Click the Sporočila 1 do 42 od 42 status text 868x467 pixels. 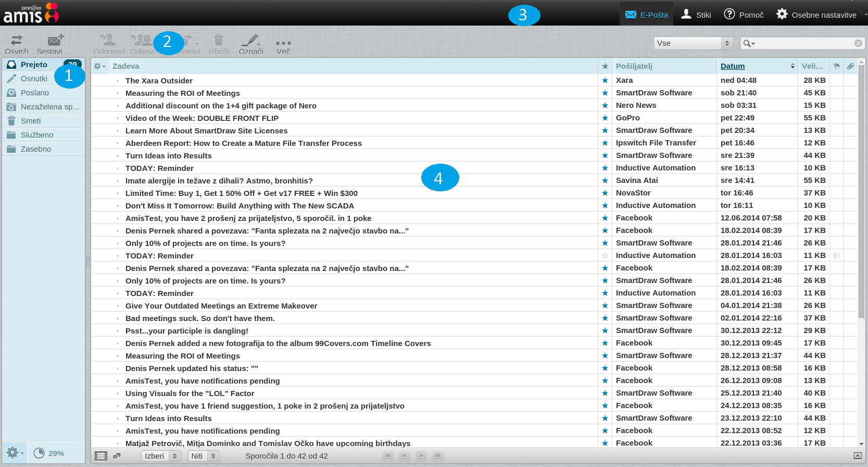(286, 456)
